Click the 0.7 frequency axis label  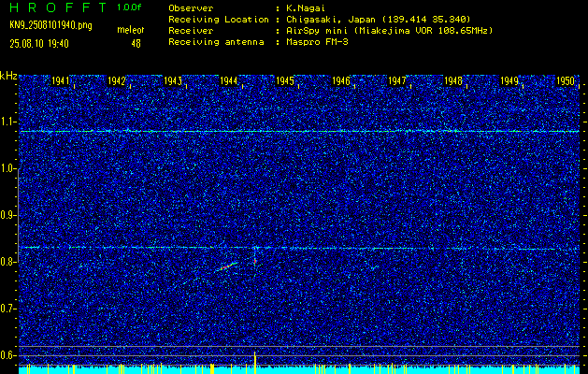click(7, 309)
